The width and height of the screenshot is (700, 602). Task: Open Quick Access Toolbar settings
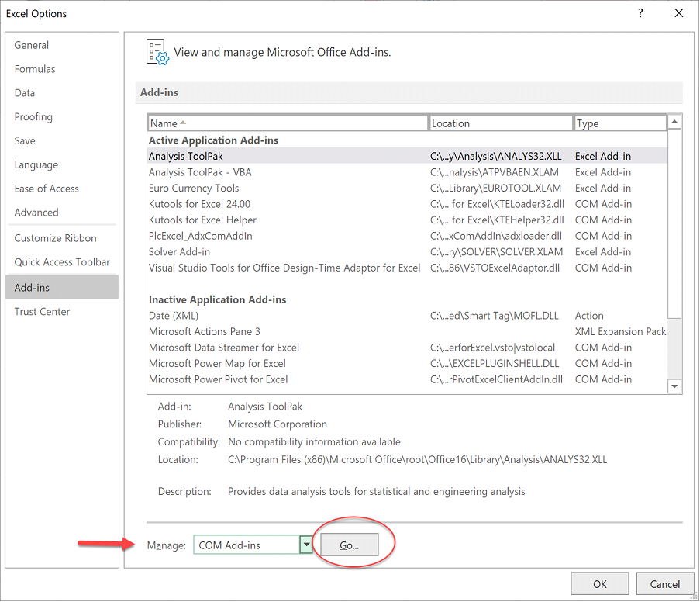point(62,262)
